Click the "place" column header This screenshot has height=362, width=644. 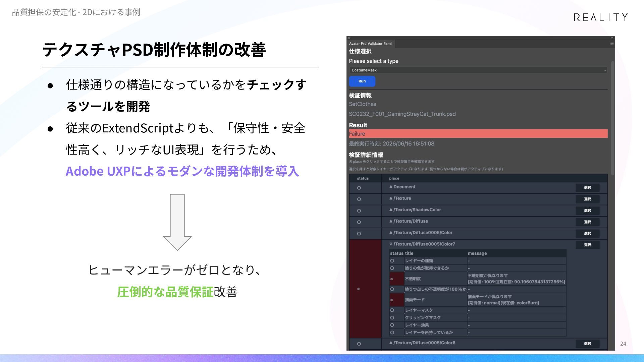[x=394, y=178]
